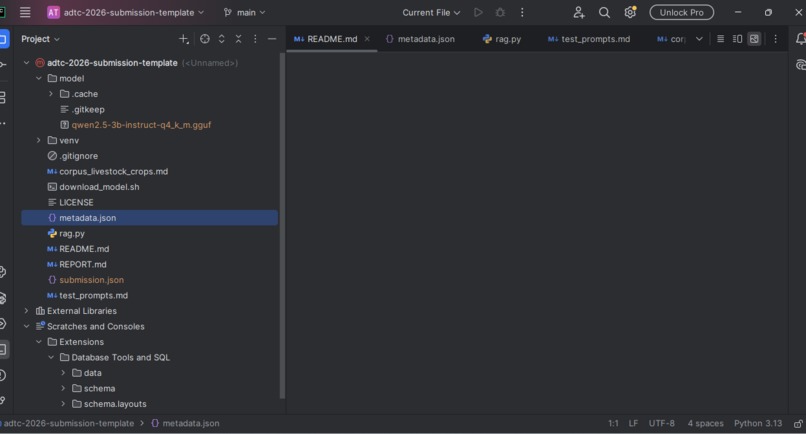Run the current file
The height and width of the screenshot is (434, 806).
478,12
